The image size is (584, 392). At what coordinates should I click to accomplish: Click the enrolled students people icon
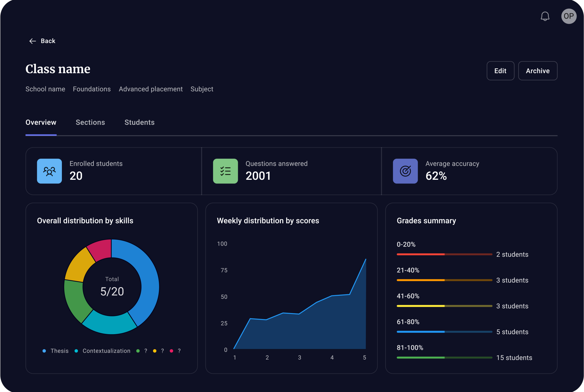tap(49, 171)
